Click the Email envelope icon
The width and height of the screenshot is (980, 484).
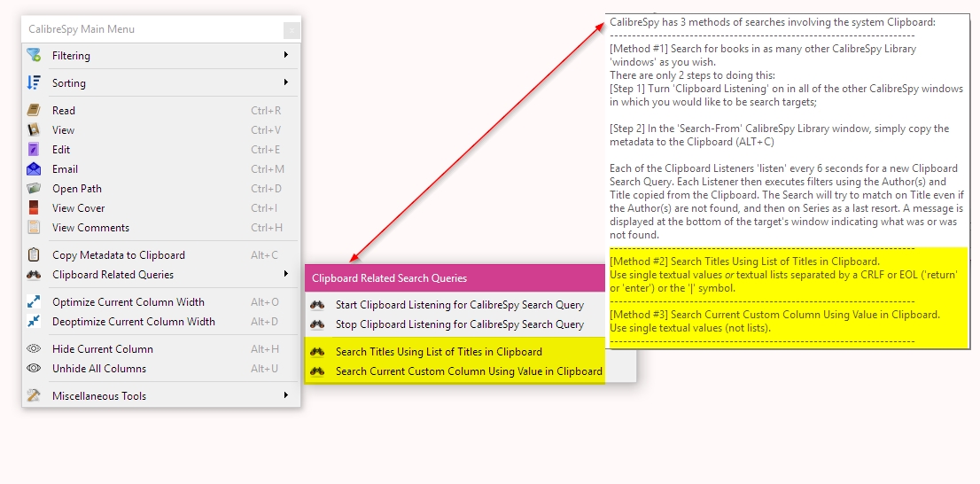point(34,168)
